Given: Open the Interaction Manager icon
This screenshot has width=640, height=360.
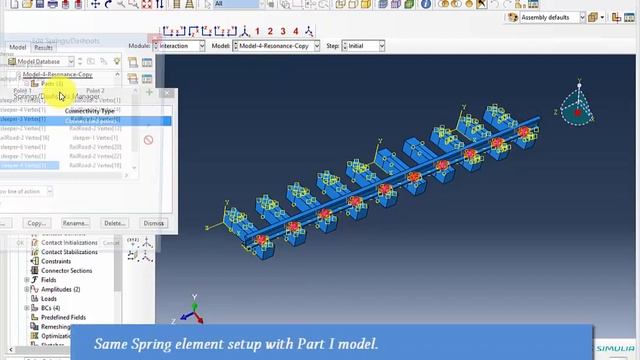Looking at the screenshot, I should (147, 62).
